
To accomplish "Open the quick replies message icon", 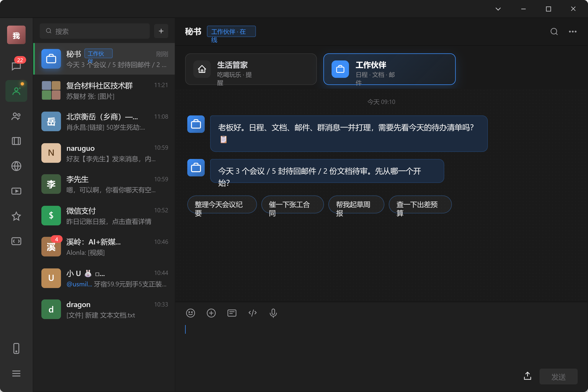I will (x=232, y=313).
